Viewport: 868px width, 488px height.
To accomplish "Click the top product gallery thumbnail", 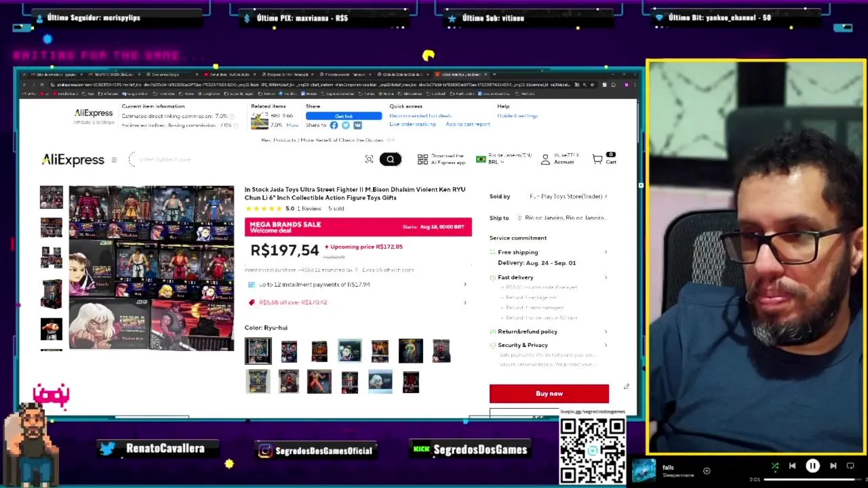I will pyautogui.click(x=52, y=197).
